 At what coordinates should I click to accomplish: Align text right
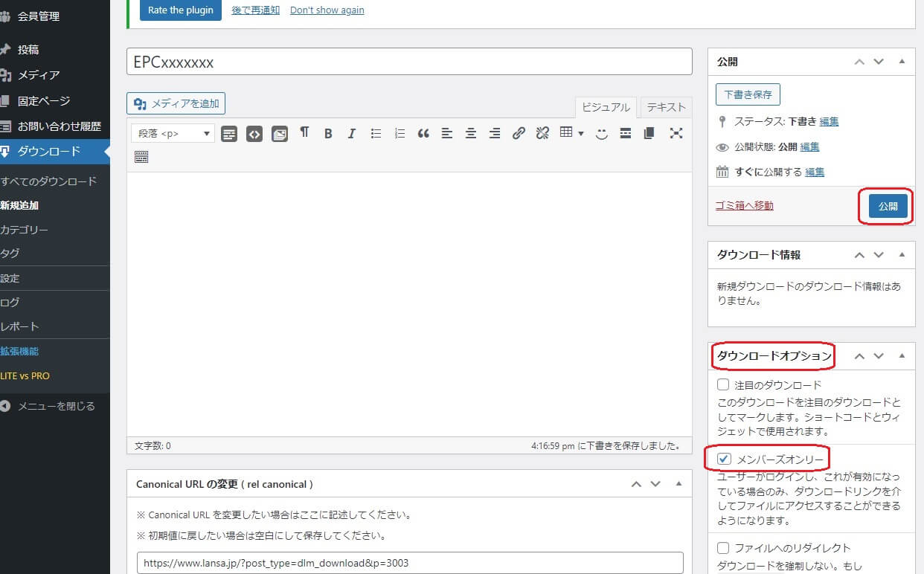coord(495,134)
